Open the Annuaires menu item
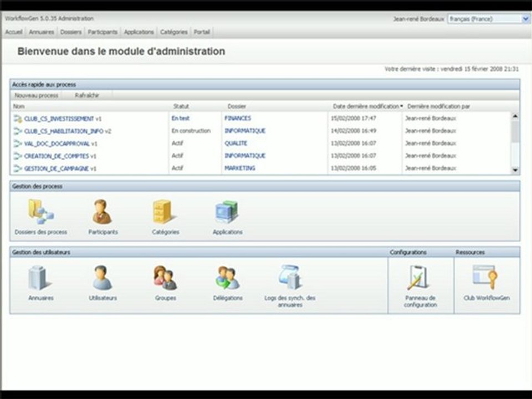Image resolution: width=532 pixels, height=399 pixels. pos(42,32)
